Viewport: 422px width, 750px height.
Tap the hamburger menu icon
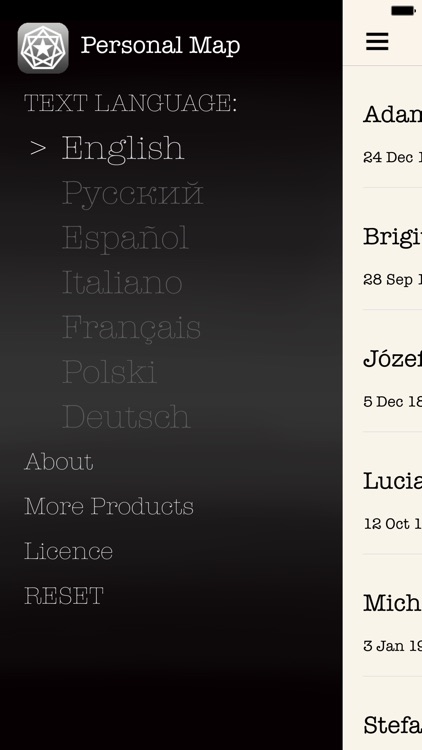point(377,42)
